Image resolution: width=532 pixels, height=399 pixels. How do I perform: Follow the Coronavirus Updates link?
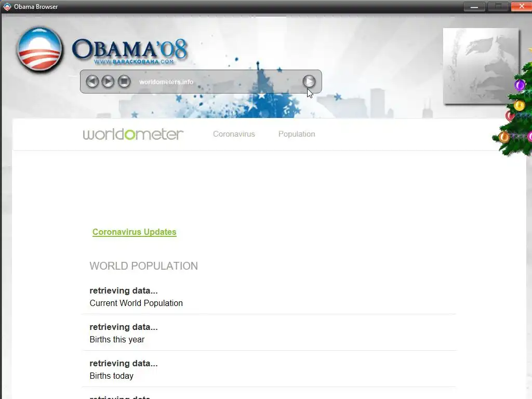[x=135, y=232]
